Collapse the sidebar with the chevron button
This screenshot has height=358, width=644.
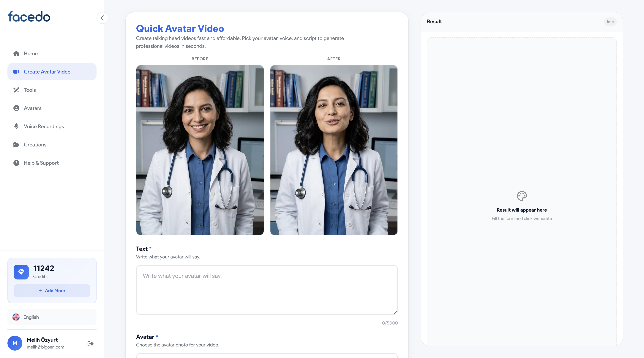[102, 18]
